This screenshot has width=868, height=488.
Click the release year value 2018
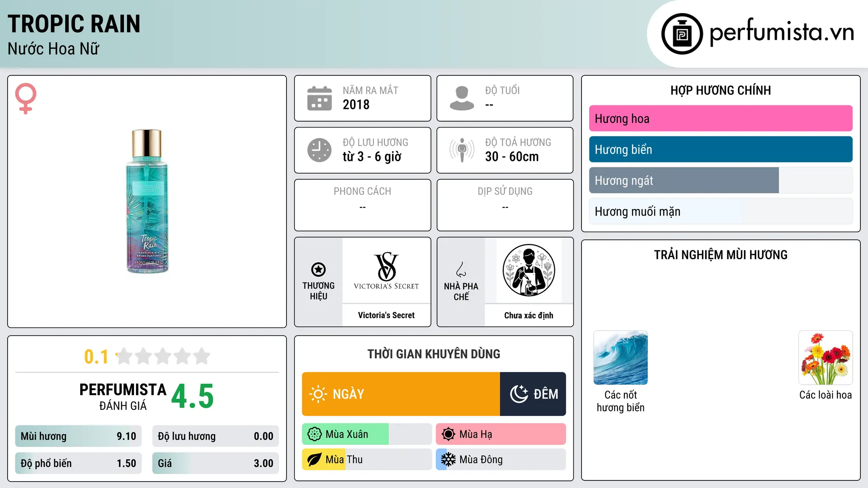tap(356, 105)
